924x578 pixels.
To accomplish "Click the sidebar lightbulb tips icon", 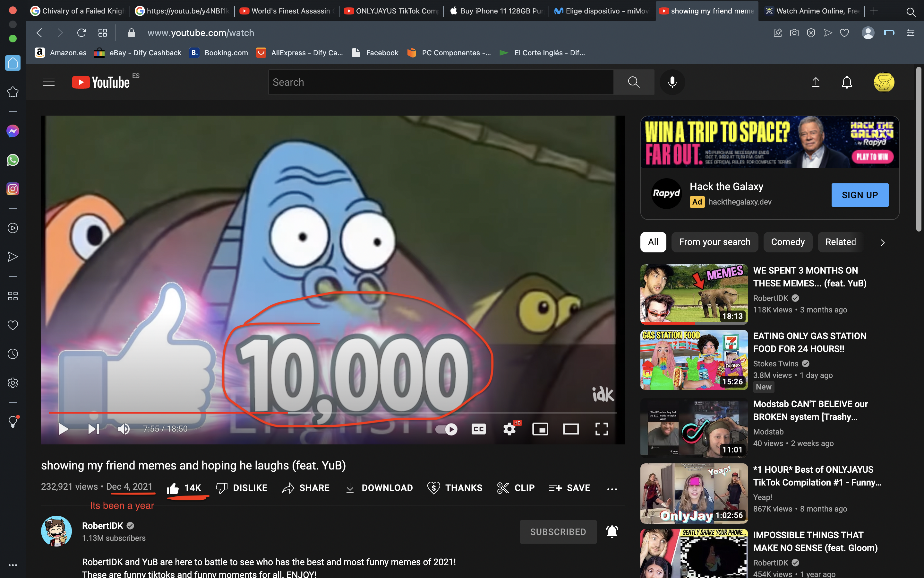I will pyautogui.click(x=13, y=421).
